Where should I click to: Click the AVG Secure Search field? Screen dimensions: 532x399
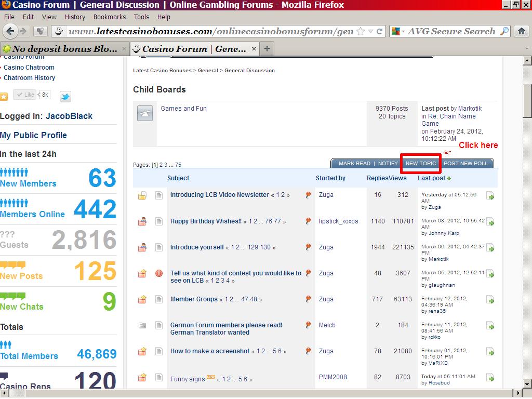point(451,32)
